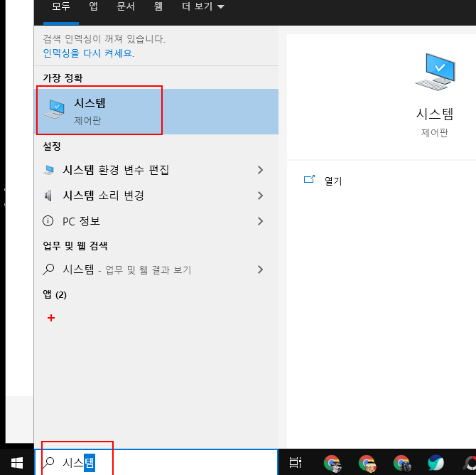Click the 시스템 title in preview pane
476x475 pixels.
(x=435, y=114)
